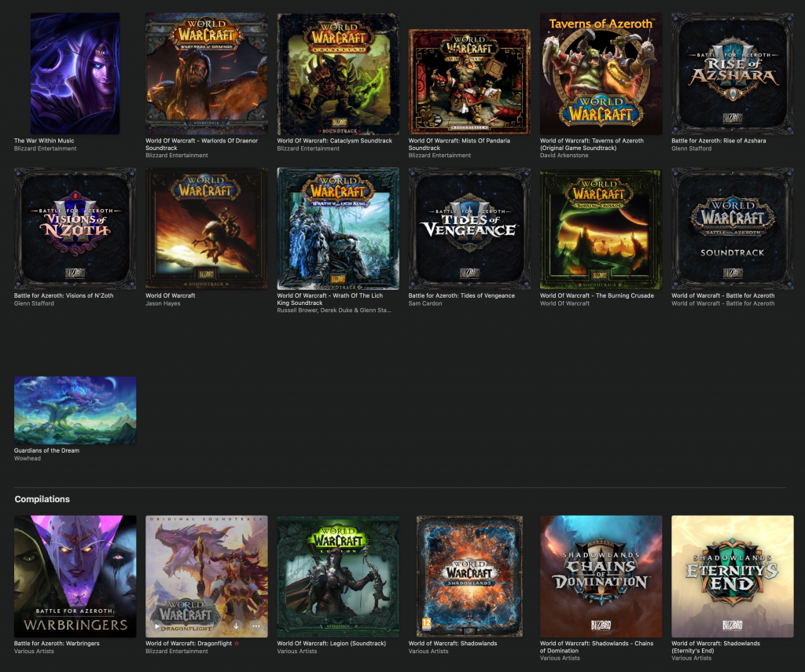Viewport: 805px width, 672px height.
Task: Open 'World Of Warcraft - The Burning Crusade' title
Action: coord(597,296)
